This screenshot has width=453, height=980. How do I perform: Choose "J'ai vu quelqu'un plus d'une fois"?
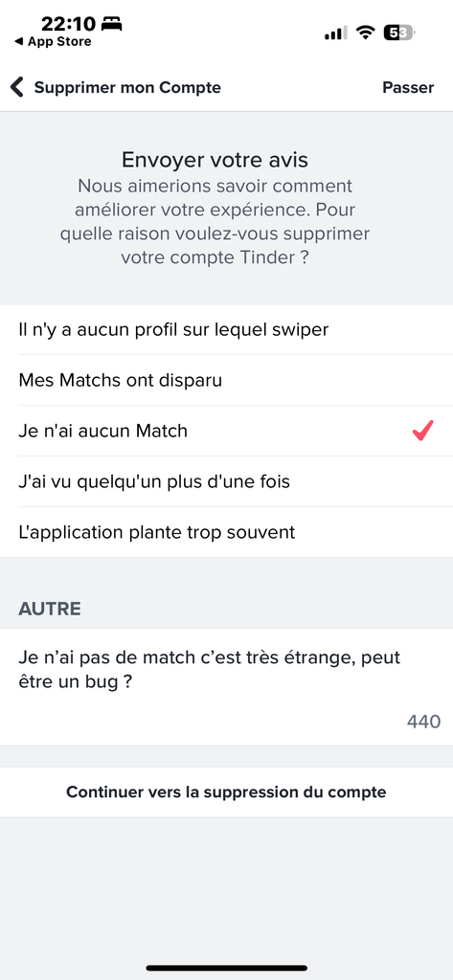click(x=226, y=482)
